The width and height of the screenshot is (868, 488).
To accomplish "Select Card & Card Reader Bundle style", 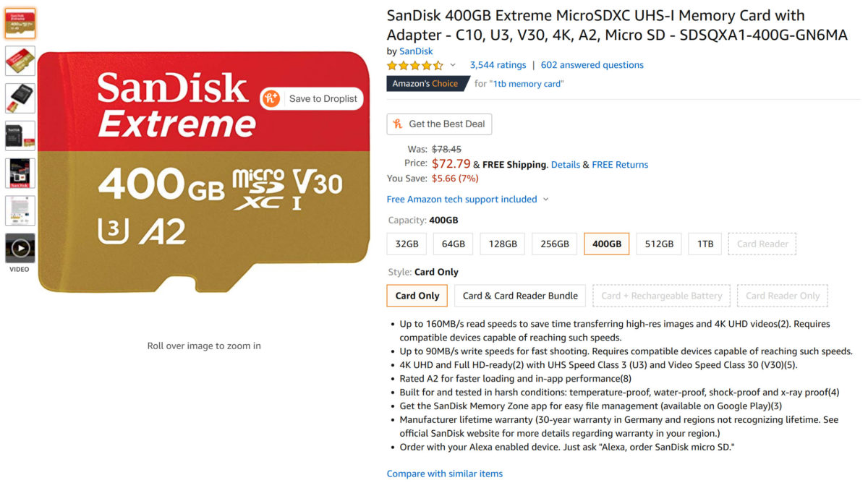I will click(521, 296).
